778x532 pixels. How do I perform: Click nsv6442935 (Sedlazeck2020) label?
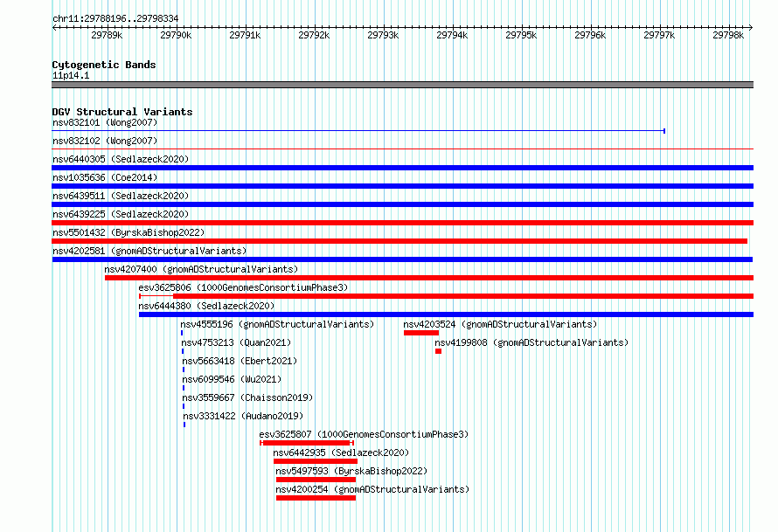[341, 453]
